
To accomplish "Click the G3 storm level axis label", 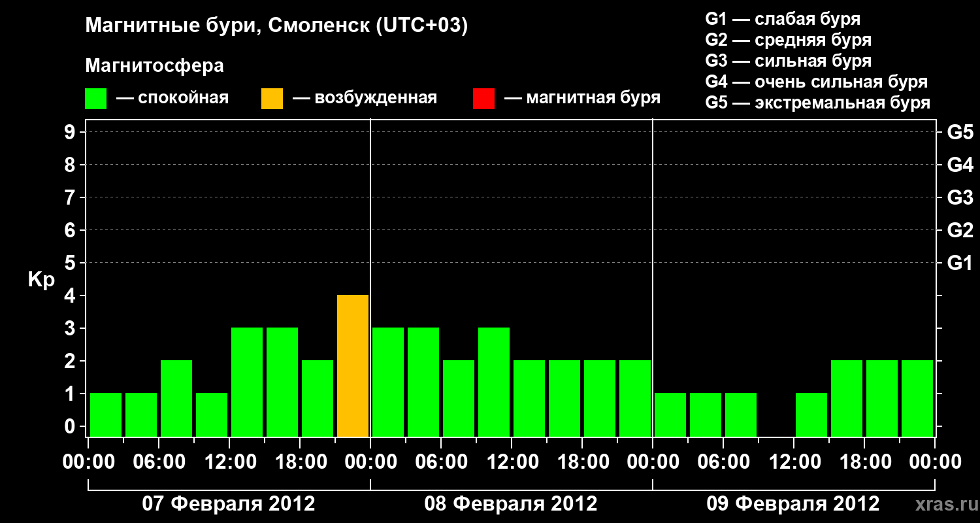I will (960, 197).
